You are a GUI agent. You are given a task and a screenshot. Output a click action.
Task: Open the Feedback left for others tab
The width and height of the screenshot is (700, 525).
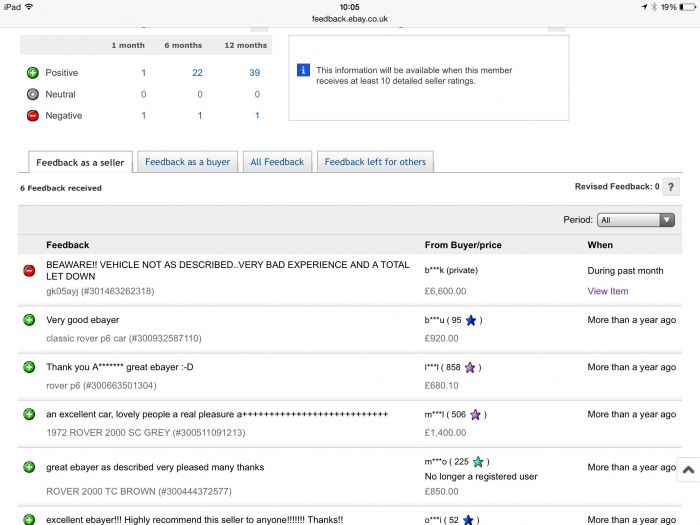375,162
